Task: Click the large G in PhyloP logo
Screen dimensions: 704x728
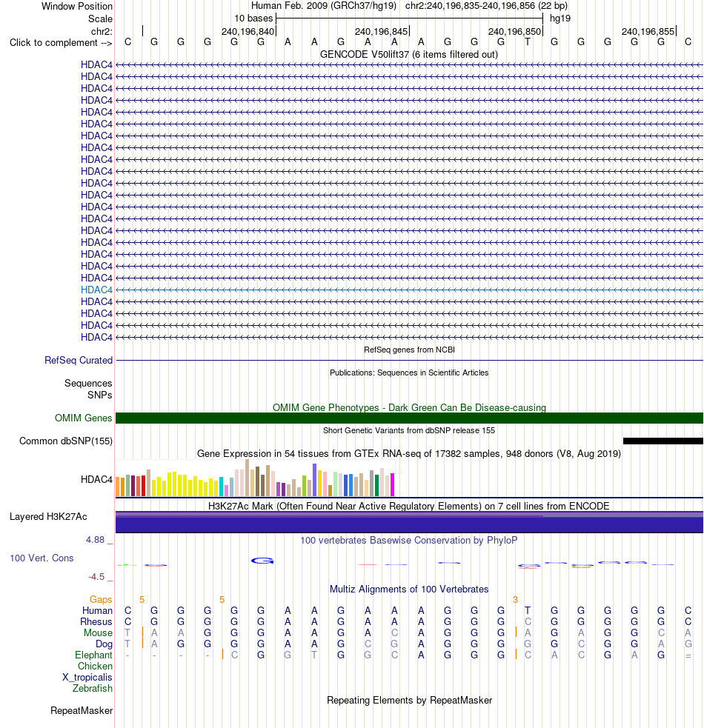Action: pos(262,561)
